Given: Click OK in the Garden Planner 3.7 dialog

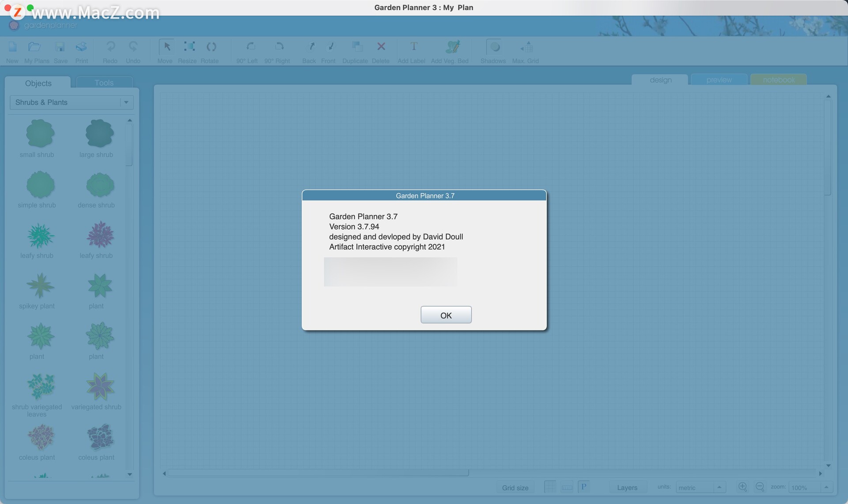Looking at the screenshot, I should (x=446, y=315).
